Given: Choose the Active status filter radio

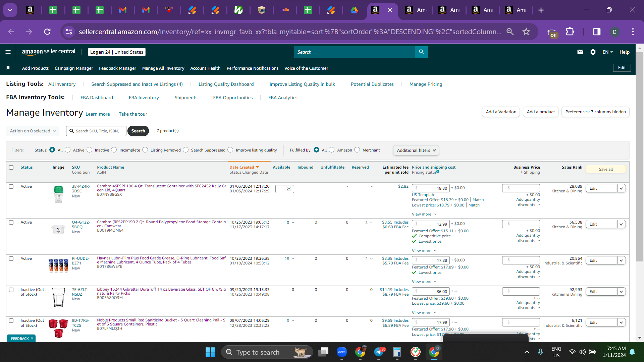Looking at the screenshot, I should [x=68, y=150].
